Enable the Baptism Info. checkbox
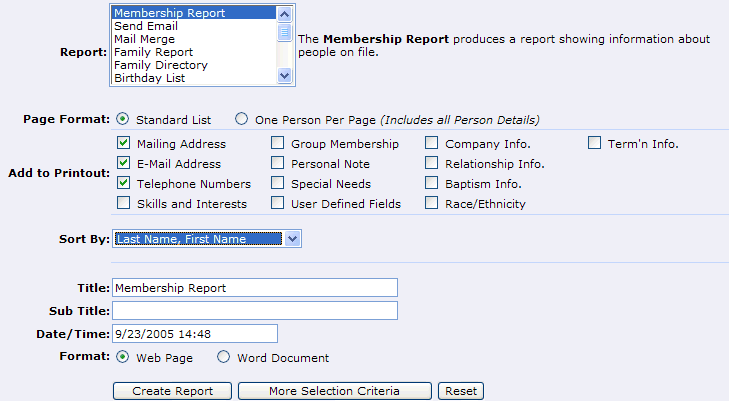The image size is (729, 401). tap(431, 184)
